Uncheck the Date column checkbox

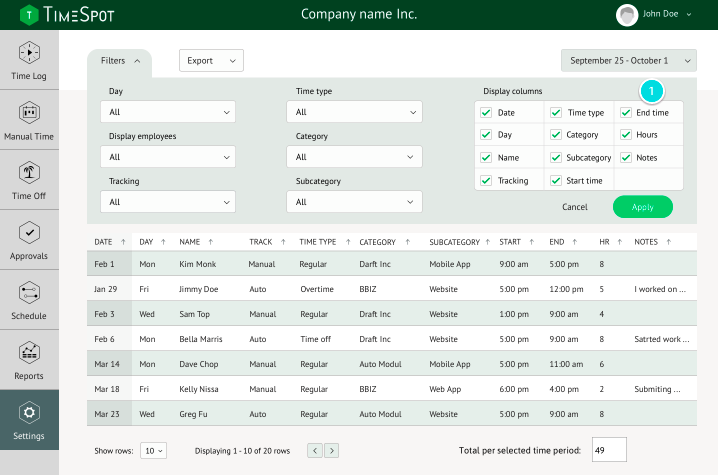(x=486, y=113)
